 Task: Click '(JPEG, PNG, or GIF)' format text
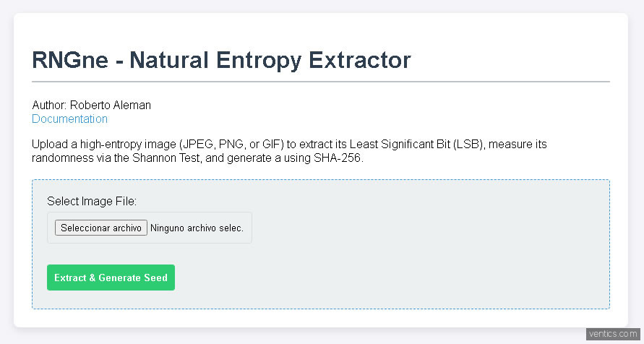[x=236, y=145]
